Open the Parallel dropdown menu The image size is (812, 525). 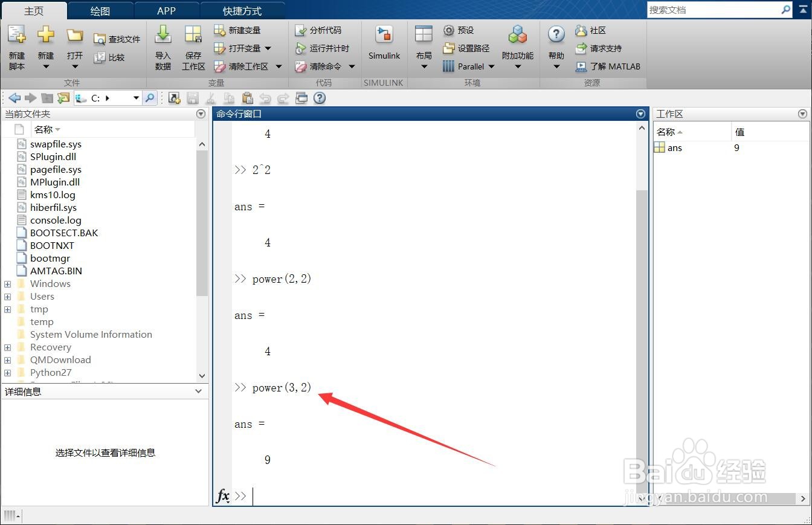click(x=491, y=66)
